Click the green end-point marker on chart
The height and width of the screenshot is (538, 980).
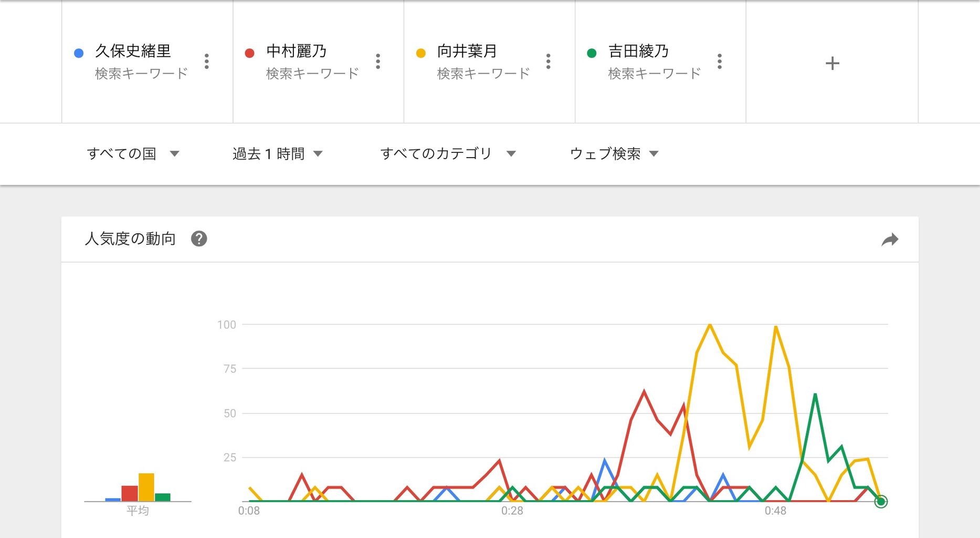pyautogui.click(x=881, y=502)
